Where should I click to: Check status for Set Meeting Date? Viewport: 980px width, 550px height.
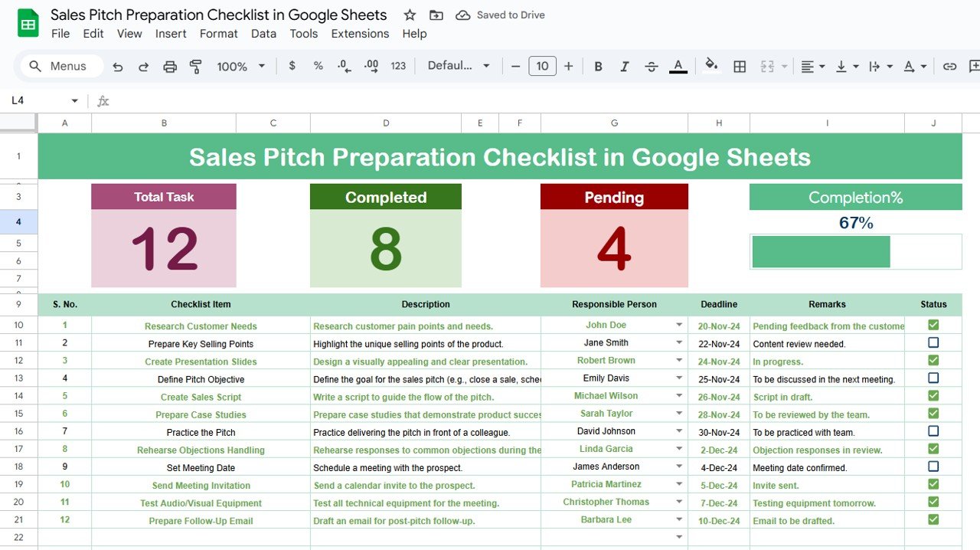(x=933, y=466)
